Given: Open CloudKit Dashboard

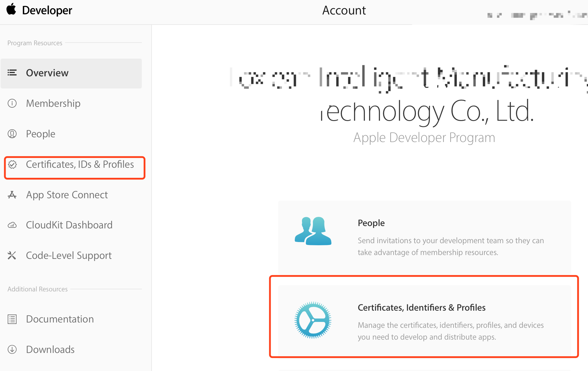Looking at the screenshot, I should 69,225.
